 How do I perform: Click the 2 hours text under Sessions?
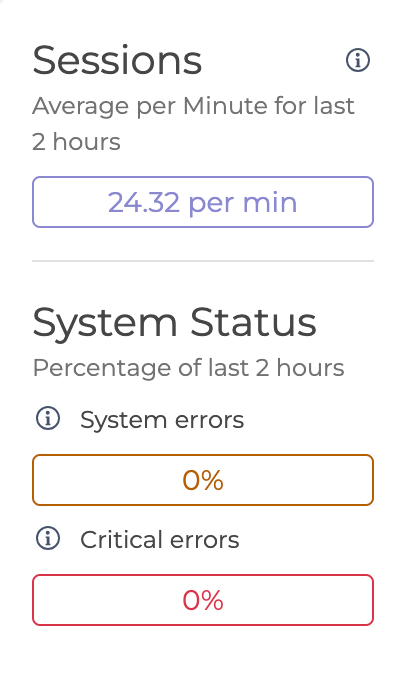click(x=76, y=142)
